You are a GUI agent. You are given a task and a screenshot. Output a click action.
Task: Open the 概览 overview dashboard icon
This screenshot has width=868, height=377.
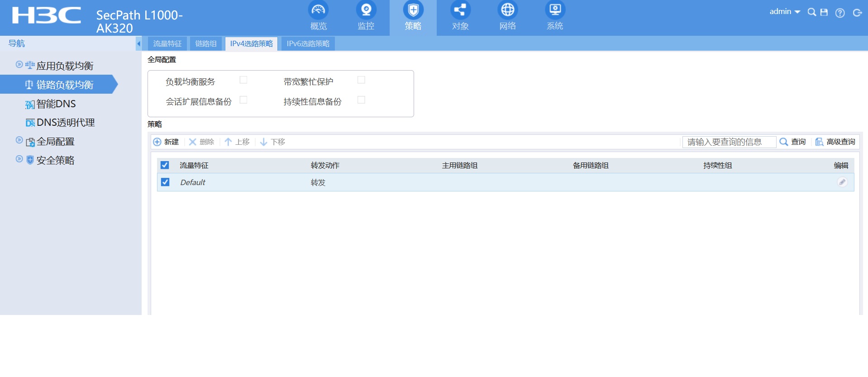point(318,10)
